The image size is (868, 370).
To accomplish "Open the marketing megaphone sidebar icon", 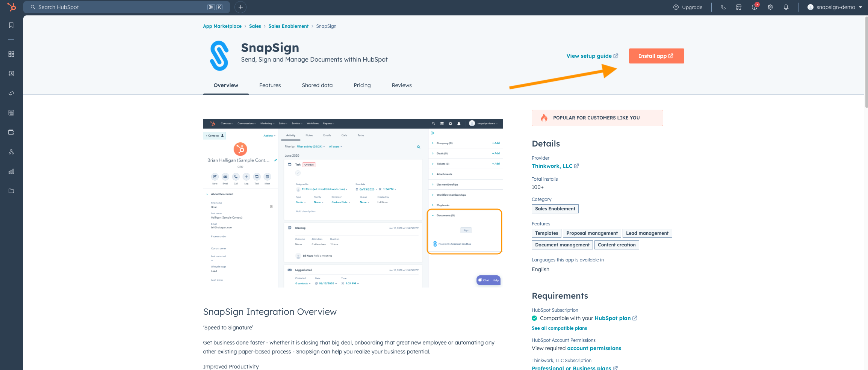I will 11,93.
